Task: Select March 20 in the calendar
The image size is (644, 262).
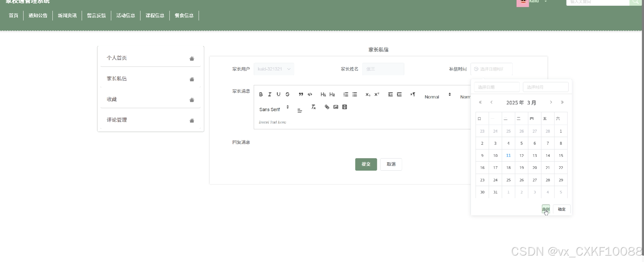Action: (x=534, y=168)
